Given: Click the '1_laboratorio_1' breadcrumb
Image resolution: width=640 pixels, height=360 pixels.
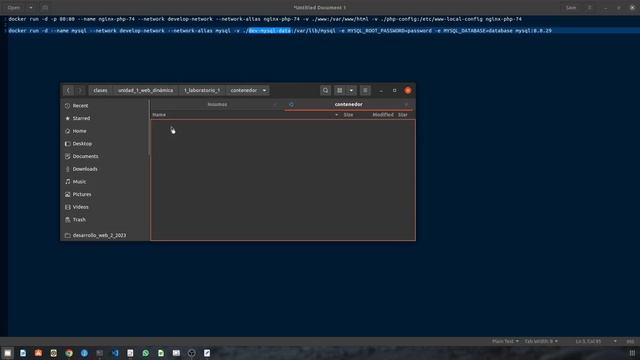Looking at the screenshot, I should [202, 90].
